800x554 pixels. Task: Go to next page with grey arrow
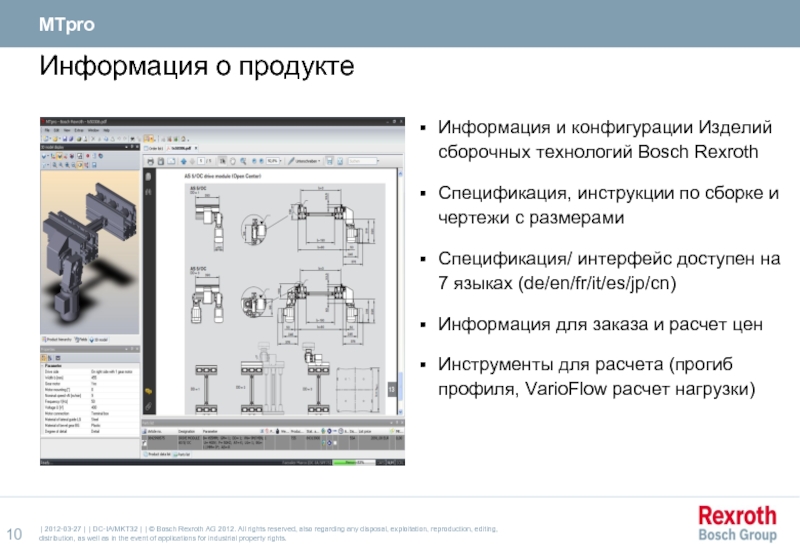[192, 161]
